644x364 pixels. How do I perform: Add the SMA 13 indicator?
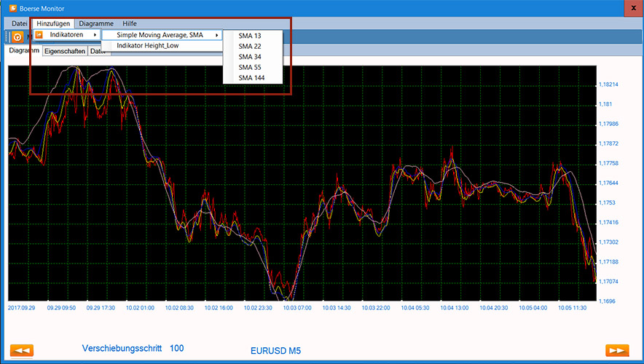pos(250,35)
